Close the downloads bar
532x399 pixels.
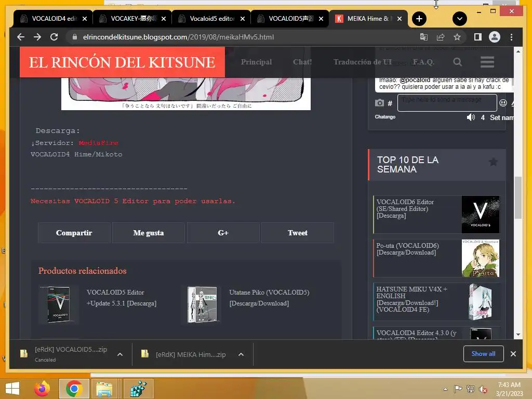coord(513,353)
